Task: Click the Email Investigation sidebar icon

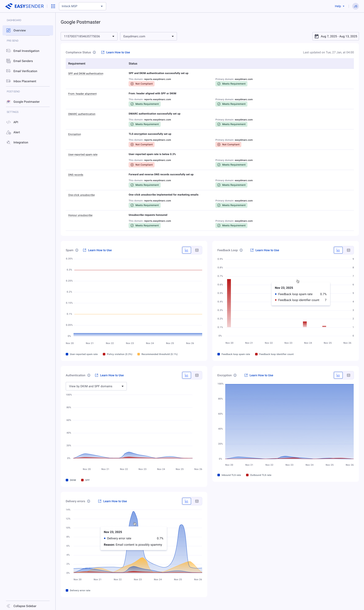Action: [8, 51]
